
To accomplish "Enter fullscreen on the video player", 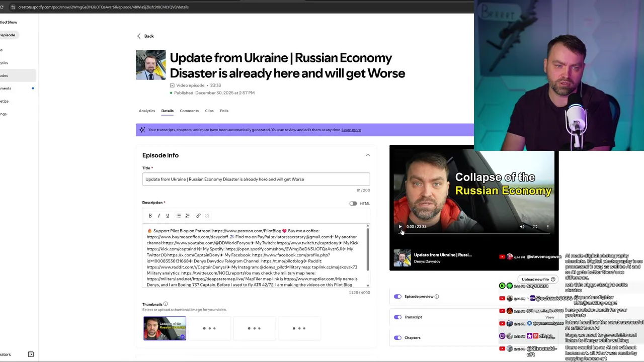I will pos(535,227).
